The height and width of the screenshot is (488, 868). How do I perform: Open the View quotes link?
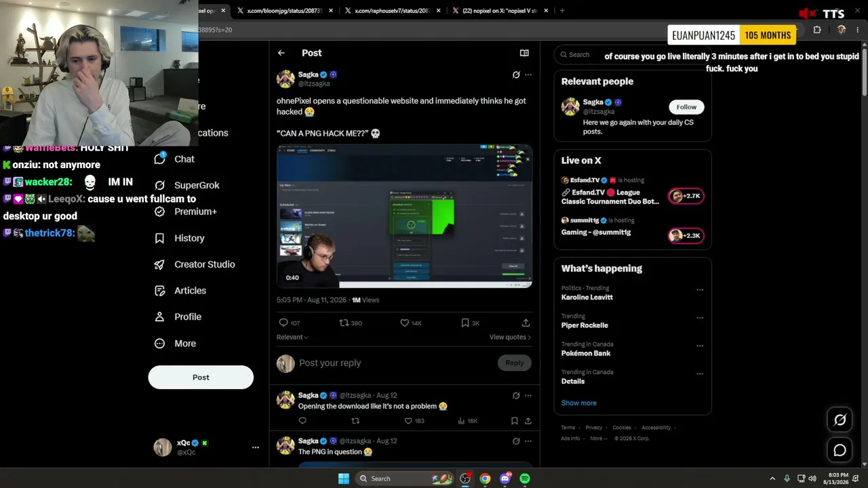[x=510, y=337]
